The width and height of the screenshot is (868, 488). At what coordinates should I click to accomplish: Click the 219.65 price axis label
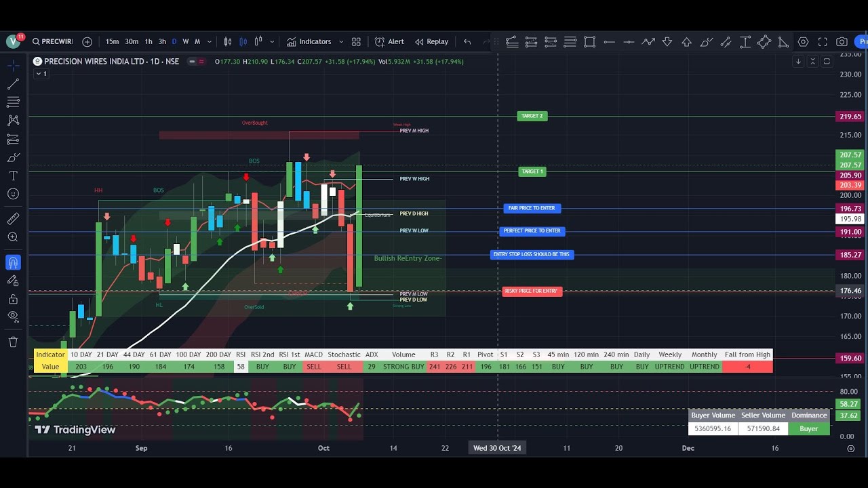point(850,117)
